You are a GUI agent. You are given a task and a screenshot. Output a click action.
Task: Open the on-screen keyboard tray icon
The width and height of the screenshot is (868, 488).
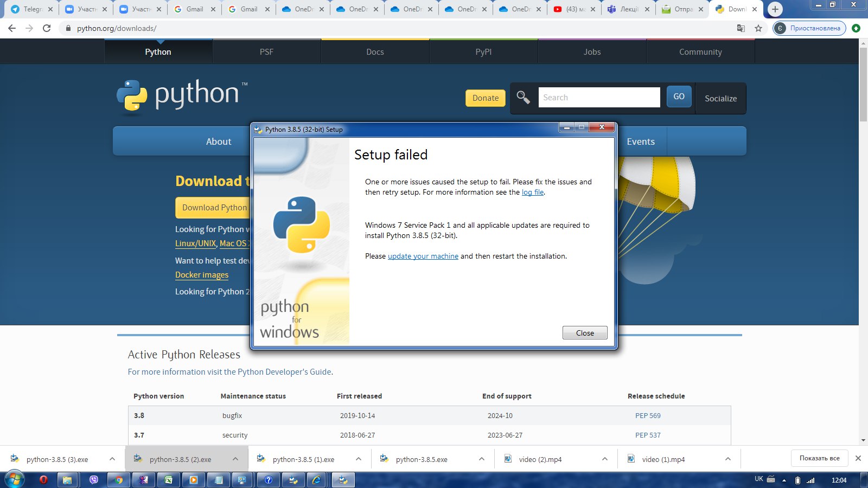click(771, 479)
